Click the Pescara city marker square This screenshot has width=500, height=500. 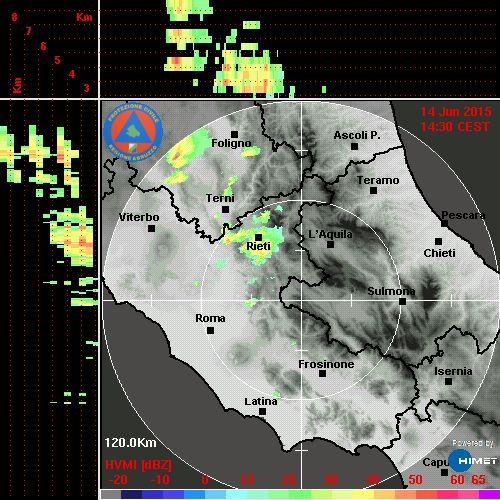point(444,224)
